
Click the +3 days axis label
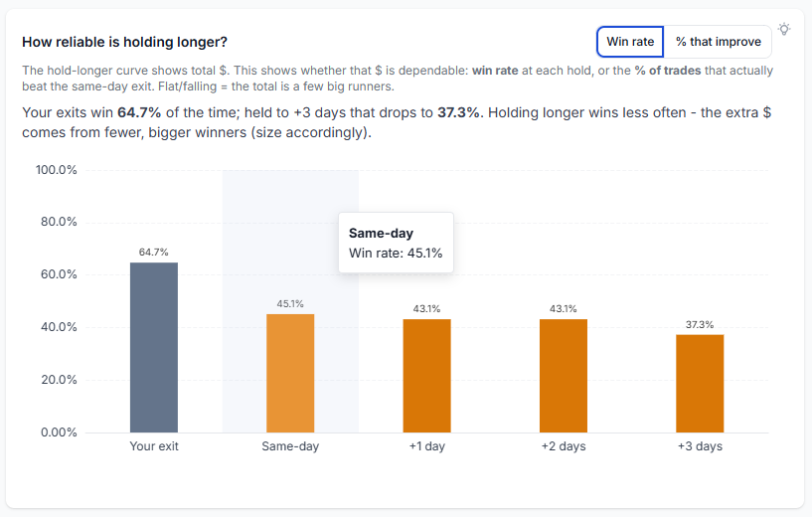tap(700, 446)
